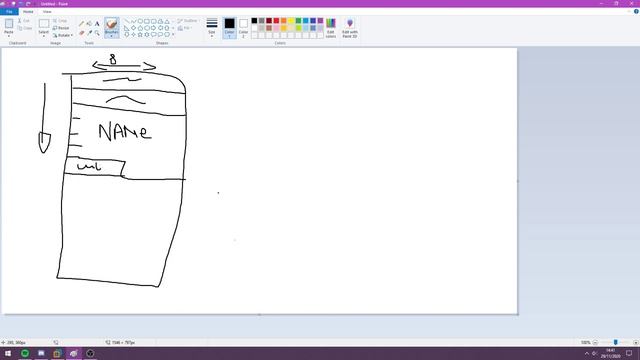The height and width of the screenshot is (360, 640).
Task: Select the Magnifier tool
Action: click(97, 33)
